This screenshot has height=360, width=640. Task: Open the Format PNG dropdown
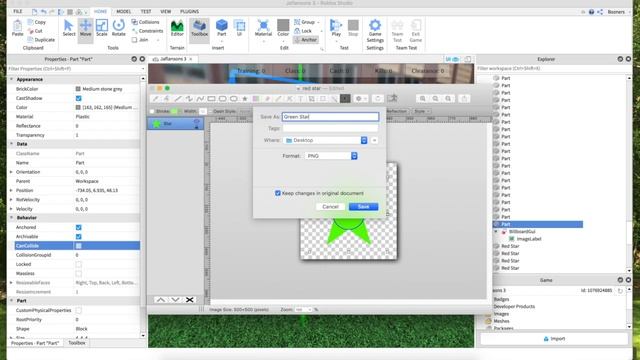point(331,156)
